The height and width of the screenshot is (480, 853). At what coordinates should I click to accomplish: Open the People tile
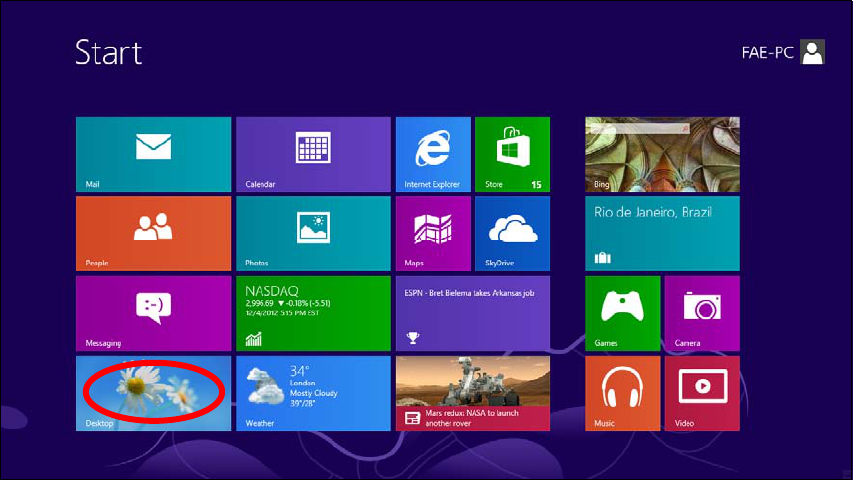[153, 233]
